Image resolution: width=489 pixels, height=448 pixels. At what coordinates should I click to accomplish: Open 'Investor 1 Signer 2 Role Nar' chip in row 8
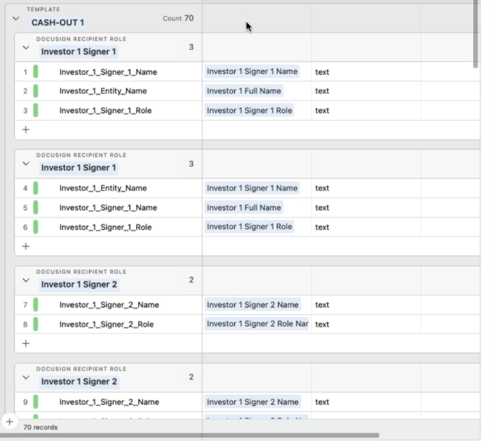257,324
